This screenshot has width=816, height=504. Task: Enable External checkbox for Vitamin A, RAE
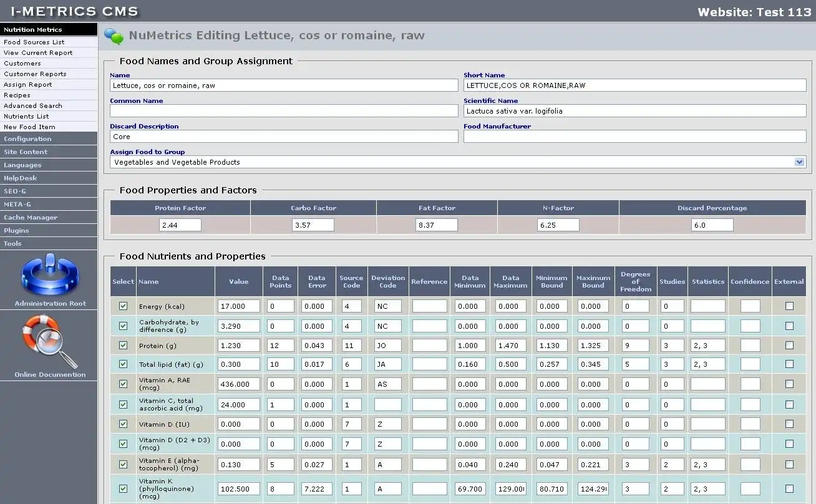[x=789, y=384]
